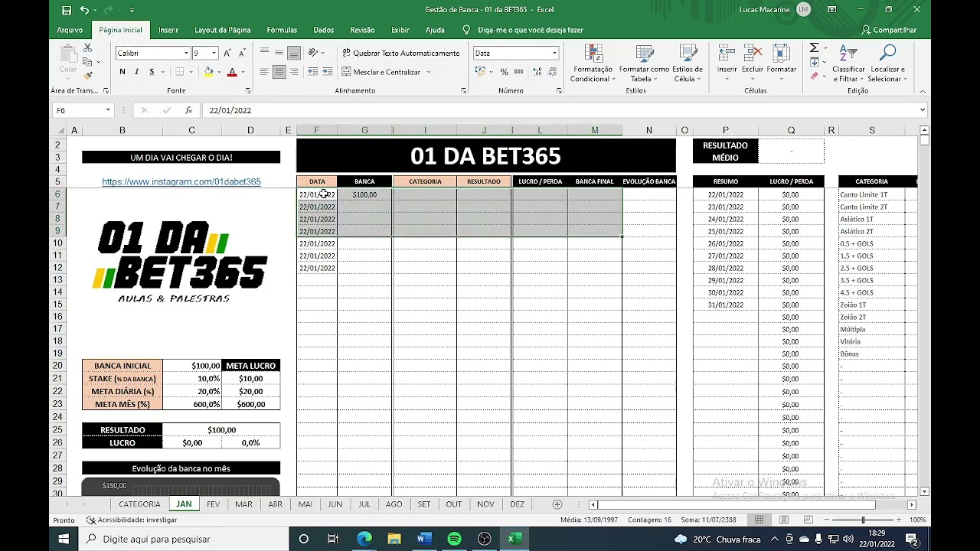Viewport: 980px width, 551px height.
Task: Open Localizar e Selecionar
Action: [x=887, y=63]
